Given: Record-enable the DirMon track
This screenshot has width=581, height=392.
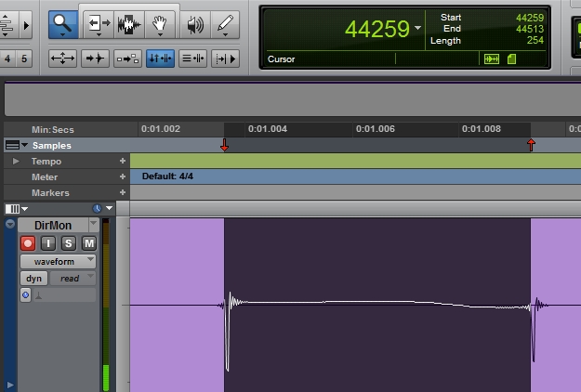Looking at the screenshot, I should pos(28,243).
